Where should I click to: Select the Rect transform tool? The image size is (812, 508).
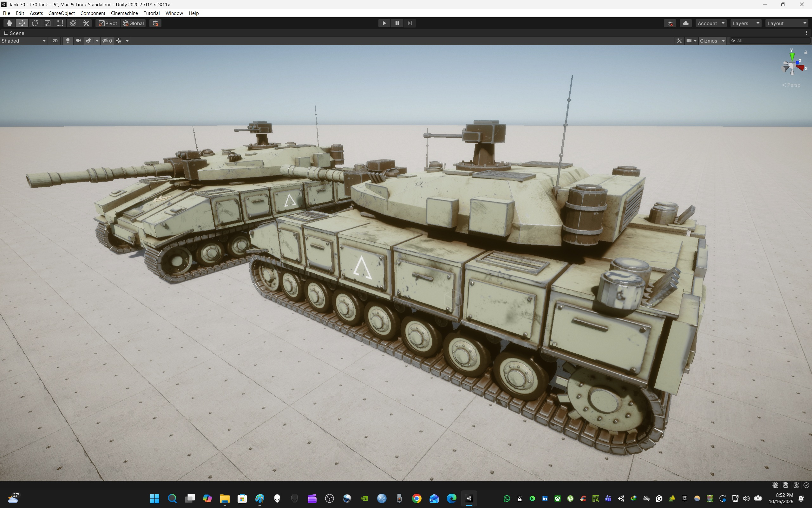[60, 23]
